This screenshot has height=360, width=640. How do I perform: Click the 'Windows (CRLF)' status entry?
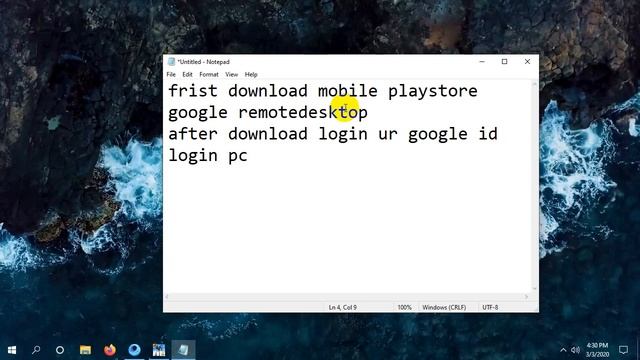click(x=444, y=307)
